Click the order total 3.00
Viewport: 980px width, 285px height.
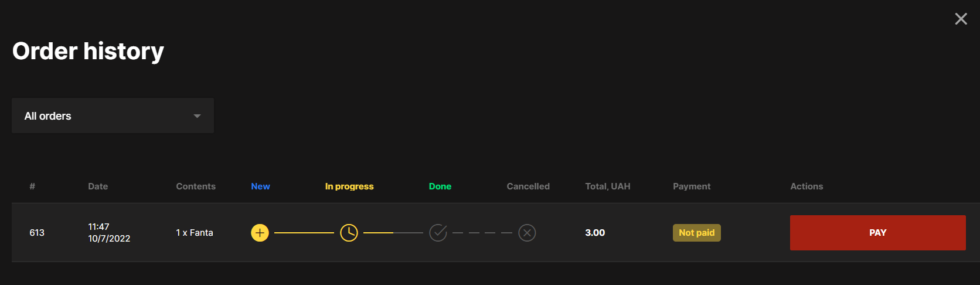(595, 233)
